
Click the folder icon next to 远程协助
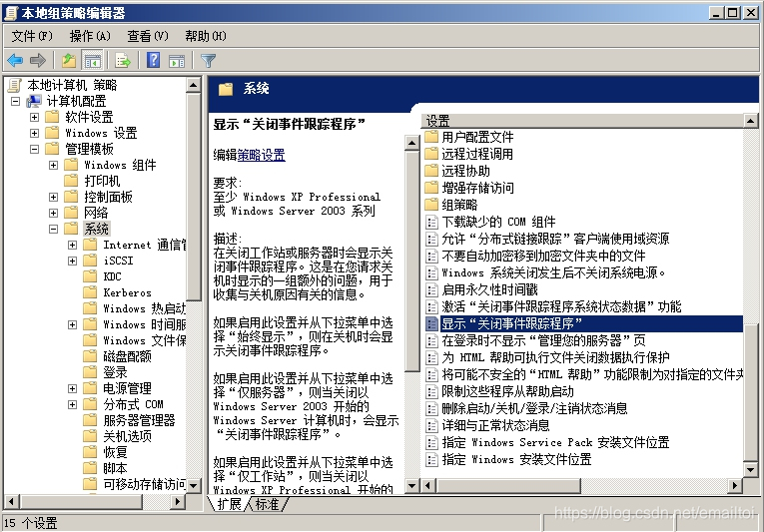click(x=431, y=171)
